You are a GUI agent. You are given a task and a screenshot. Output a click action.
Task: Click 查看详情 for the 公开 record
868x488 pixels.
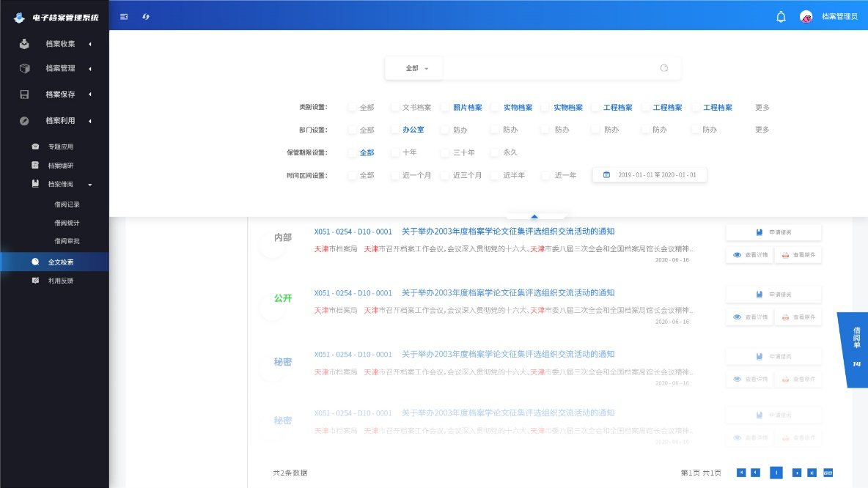point(749,317)
